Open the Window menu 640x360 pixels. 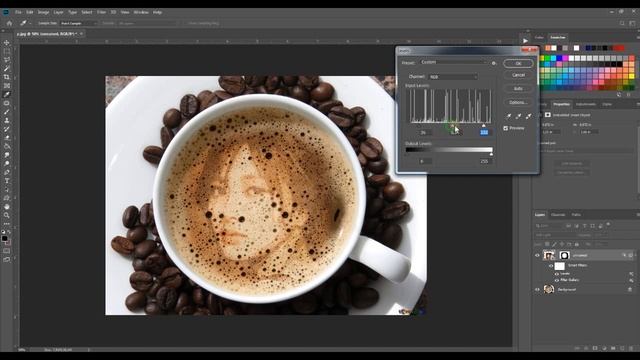[141, 12]
